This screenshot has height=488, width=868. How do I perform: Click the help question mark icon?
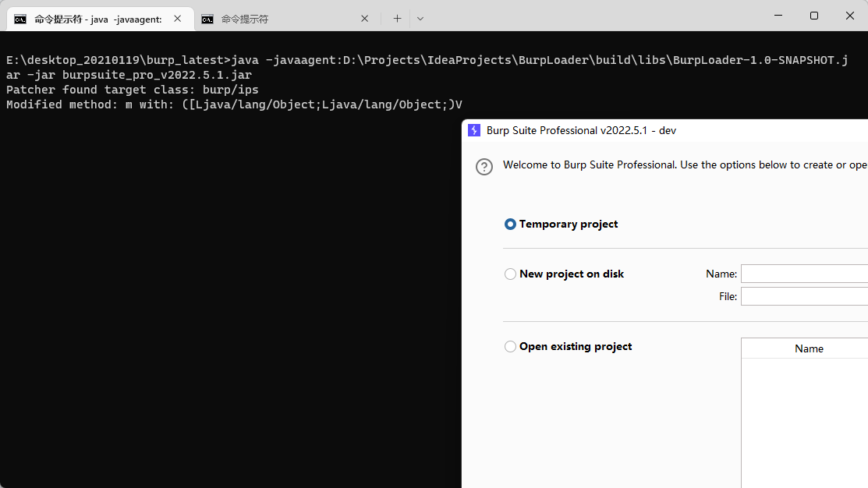(484, 167)
